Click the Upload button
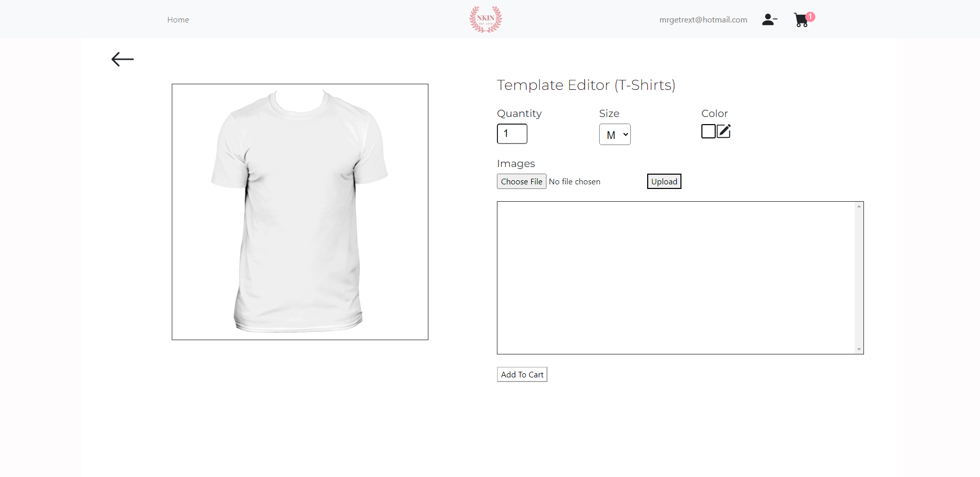Viewport: 980px width, 477px height. tap(664, 181)
